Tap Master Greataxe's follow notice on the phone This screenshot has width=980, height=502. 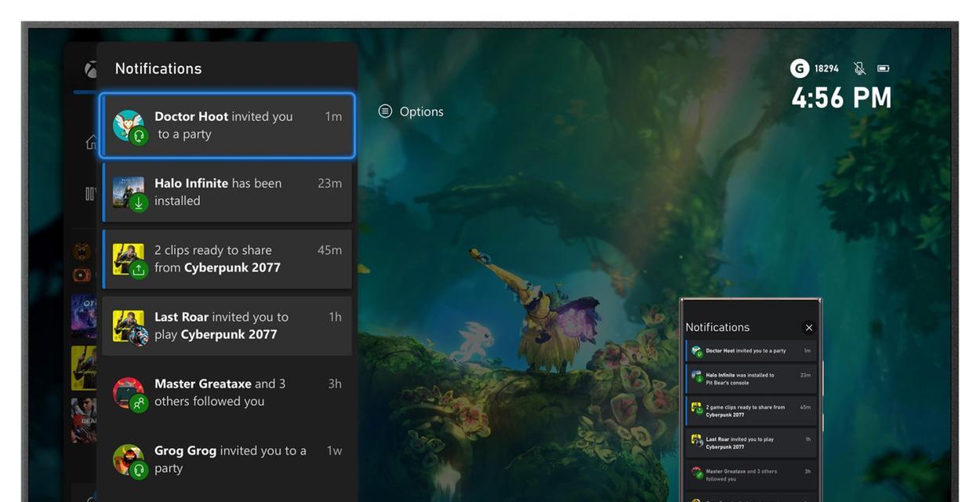(x=751, y=475)
